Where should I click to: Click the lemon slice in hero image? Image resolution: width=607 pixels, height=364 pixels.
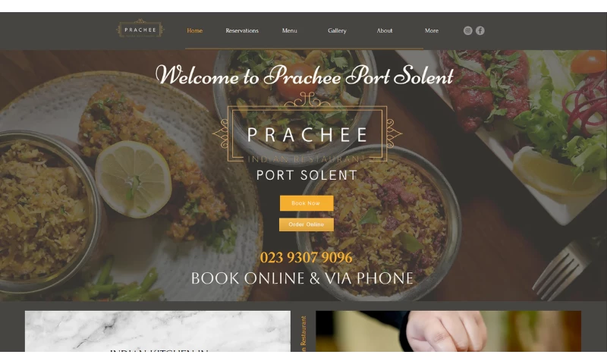134,179
